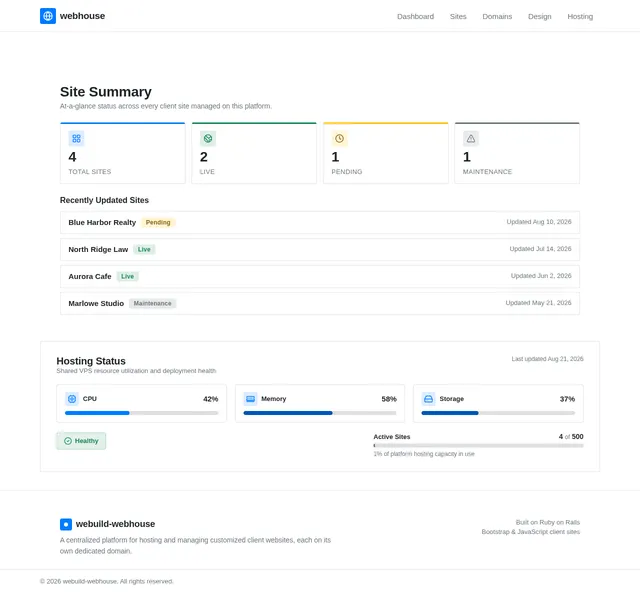Click the Memory usage progress bar

[x=320, y=413]
